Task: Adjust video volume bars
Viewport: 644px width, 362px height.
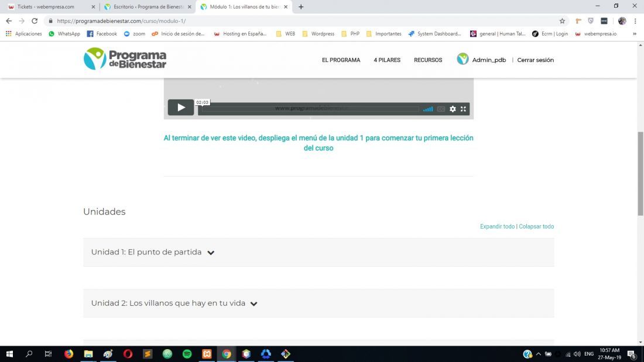Action: pyautogui.click(x=428, y=109)
